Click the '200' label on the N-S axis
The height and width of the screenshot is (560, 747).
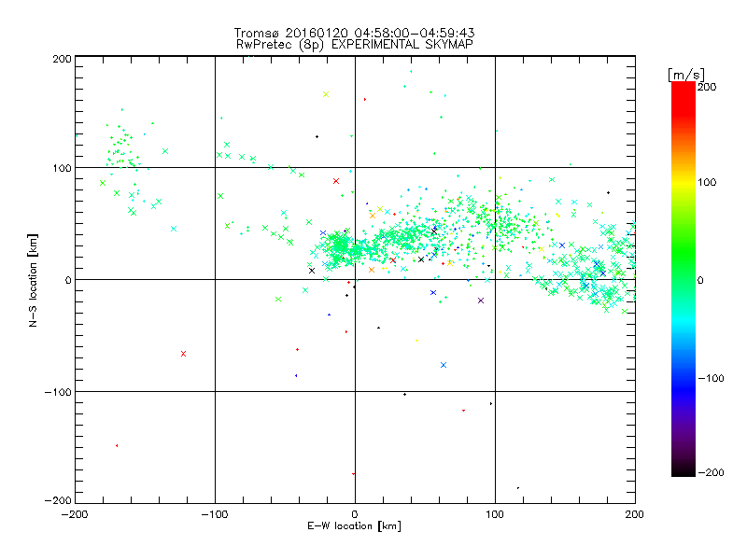[x=63, y=59]
